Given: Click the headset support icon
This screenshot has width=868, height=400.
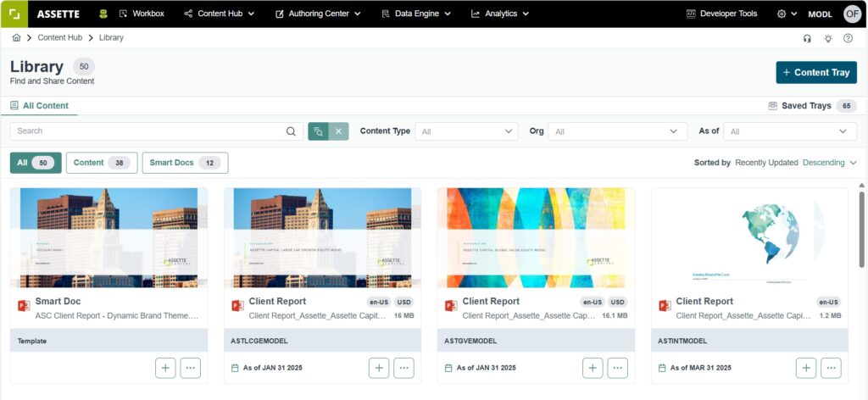Looking at the screenshot, I should click(x=807, y=38).
